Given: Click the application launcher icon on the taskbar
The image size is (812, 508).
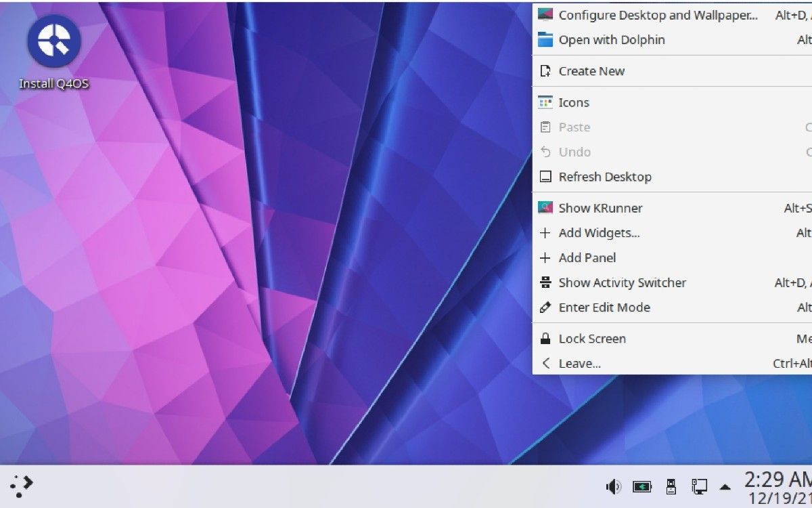Looking at the screenshot, I should 20,485.
